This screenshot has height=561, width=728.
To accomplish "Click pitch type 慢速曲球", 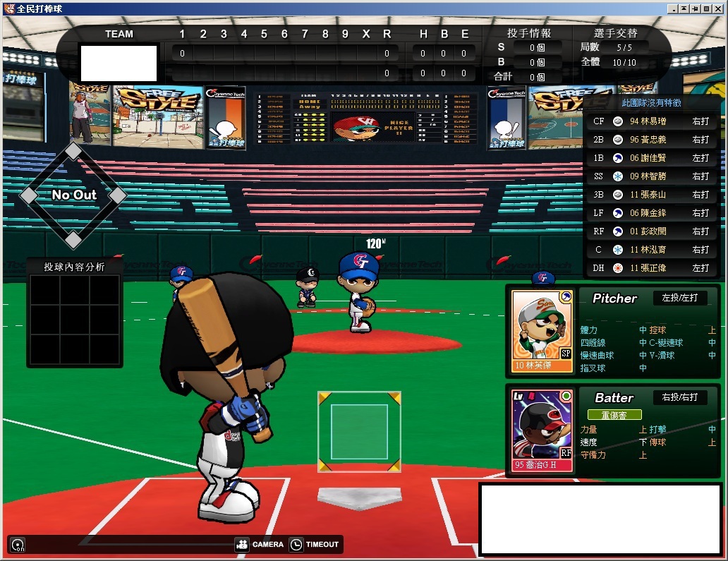I will pos(597,355).
